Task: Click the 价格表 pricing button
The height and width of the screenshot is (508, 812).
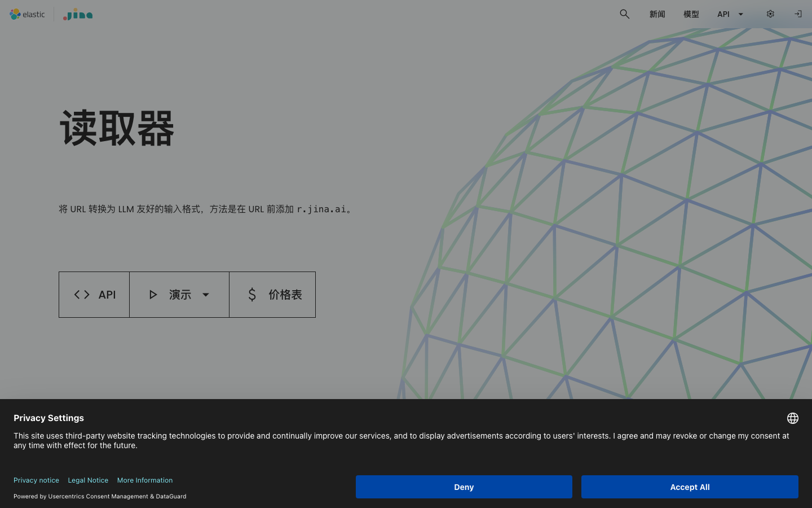Action: [272, 295]
